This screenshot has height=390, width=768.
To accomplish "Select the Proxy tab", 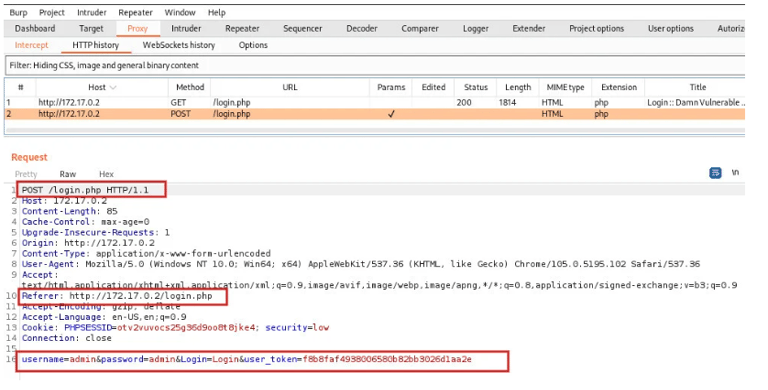I will 138,28.
